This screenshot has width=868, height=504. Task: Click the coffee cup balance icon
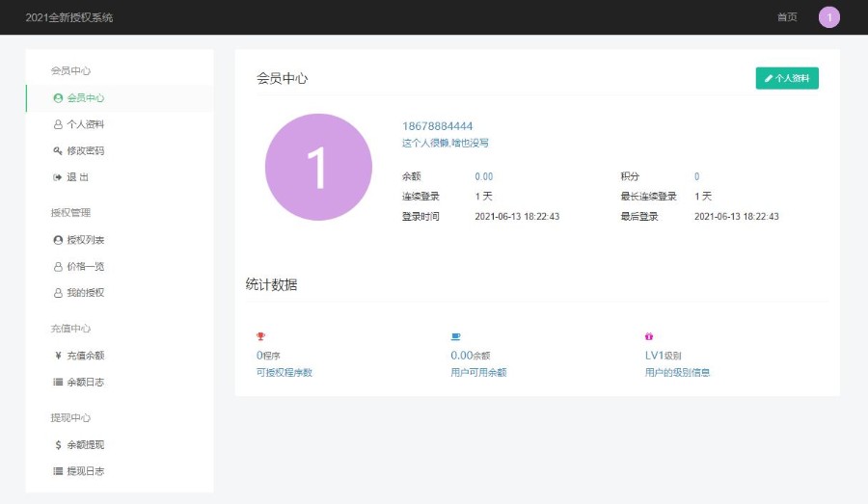pos(455,336)
